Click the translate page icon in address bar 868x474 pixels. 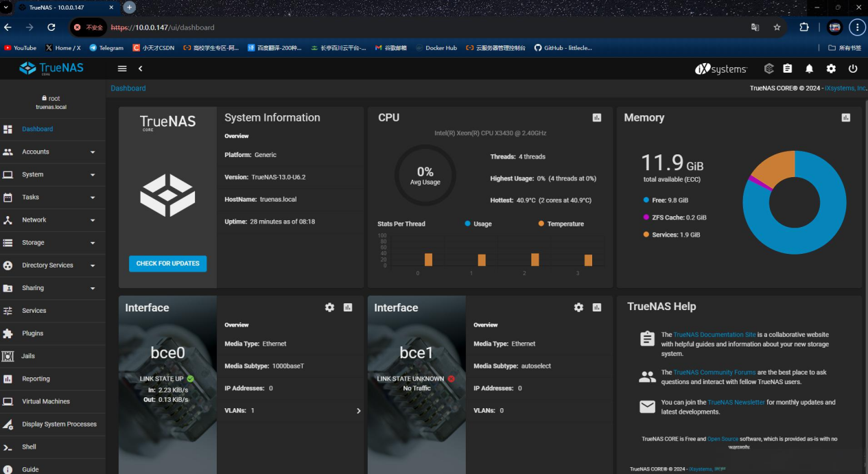(755, 27)
